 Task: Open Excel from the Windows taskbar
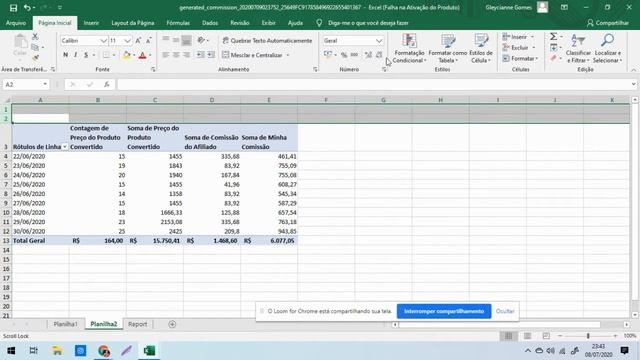point(149,351)
